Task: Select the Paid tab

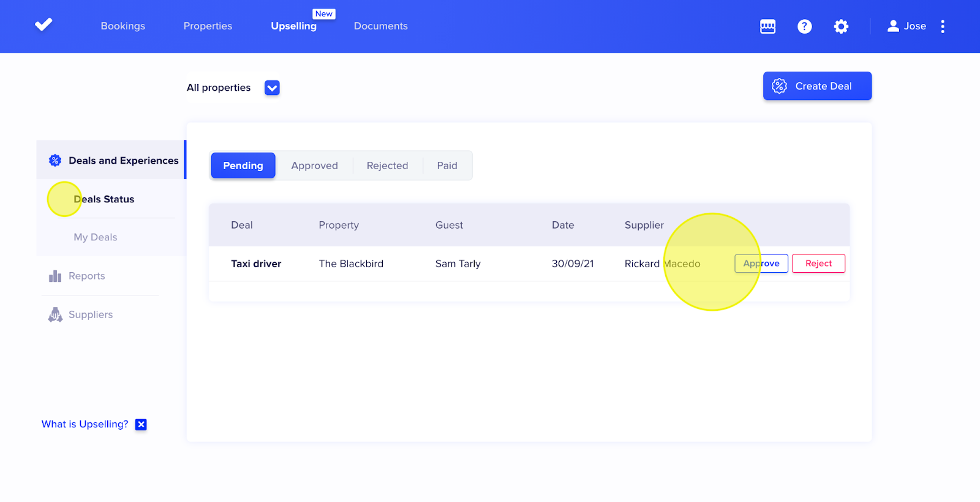Action: [x=447, y=166]
